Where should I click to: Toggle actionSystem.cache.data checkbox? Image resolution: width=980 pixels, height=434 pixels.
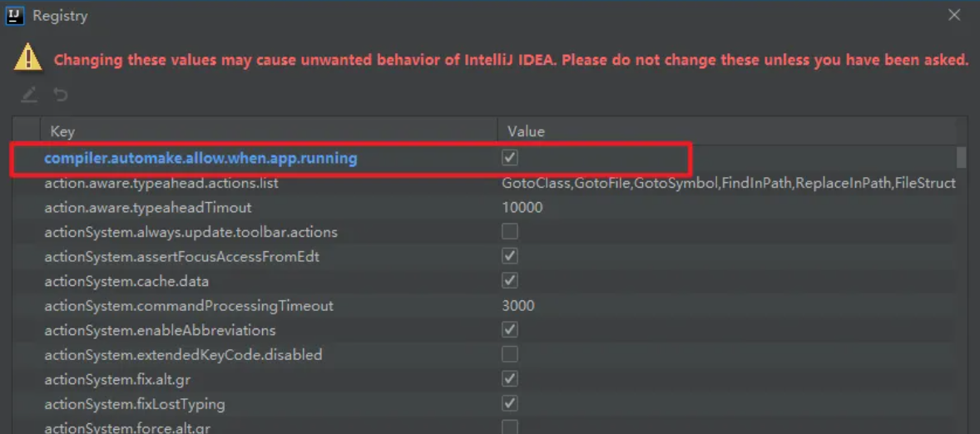[510, 281]
